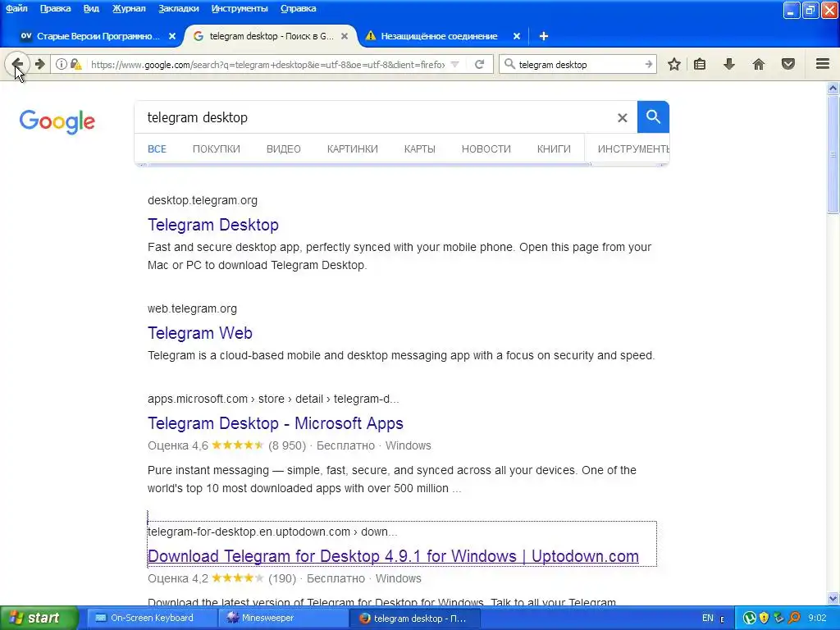
Task: Click the lock with warning icon
Action: point(76,64)
